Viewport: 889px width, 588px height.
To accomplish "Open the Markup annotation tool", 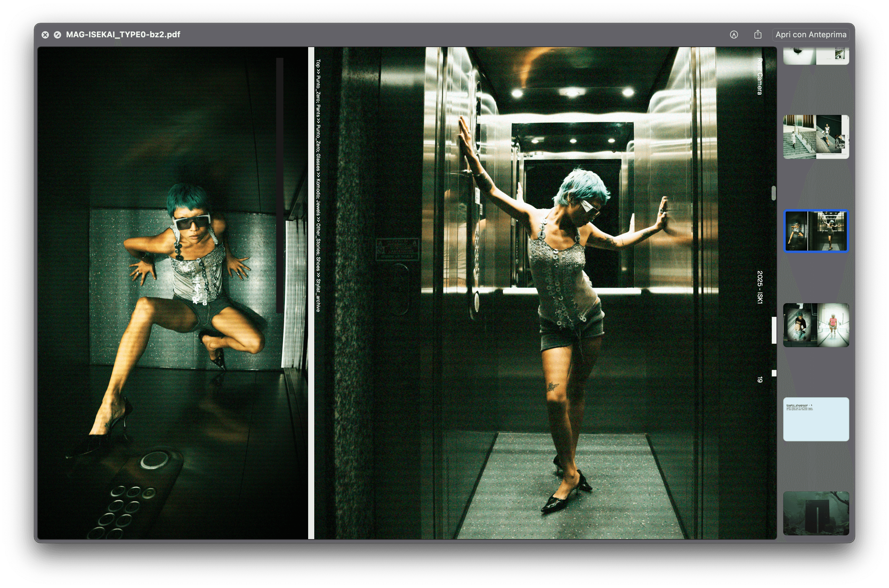I will point(734,35).
